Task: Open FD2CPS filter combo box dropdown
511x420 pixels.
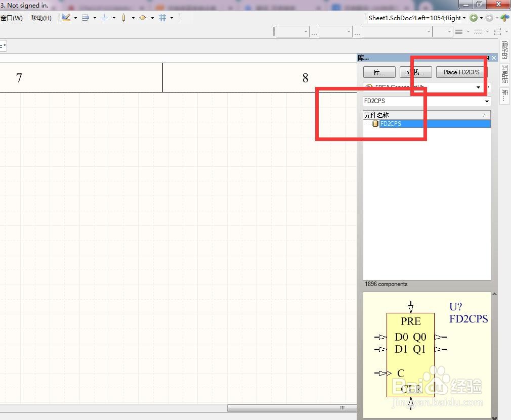Action: click(x=487, y=101)
